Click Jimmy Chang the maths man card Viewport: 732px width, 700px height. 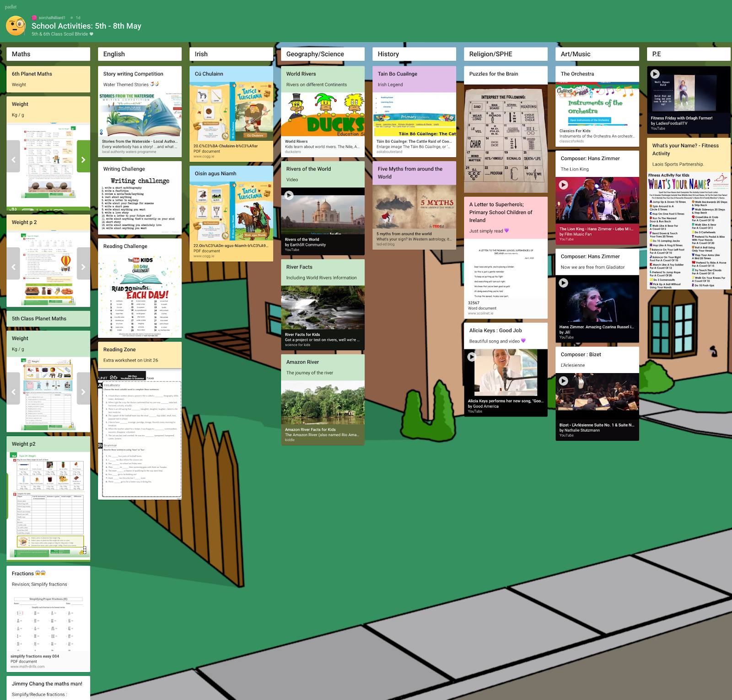(47, 684)
